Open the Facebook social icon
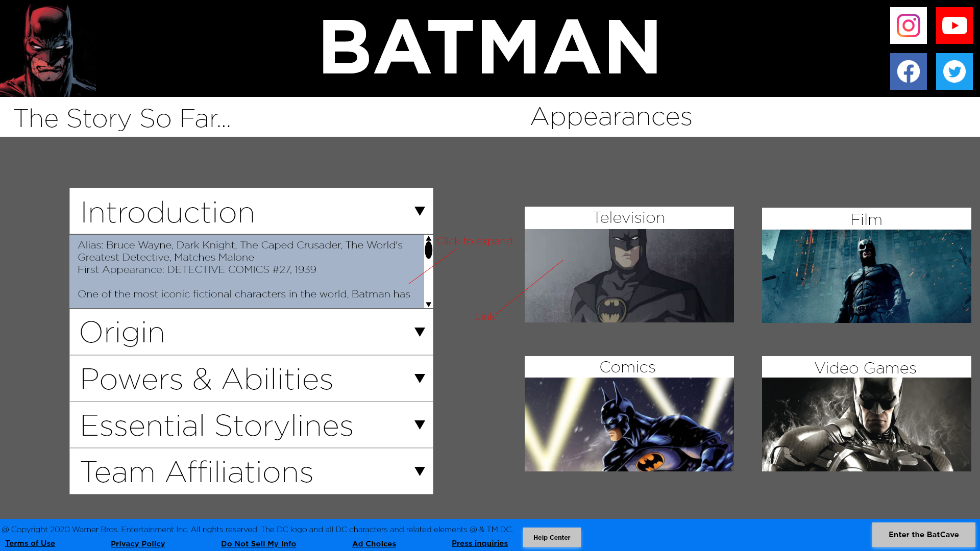This screenshot has height=551, width=980. 908,71
